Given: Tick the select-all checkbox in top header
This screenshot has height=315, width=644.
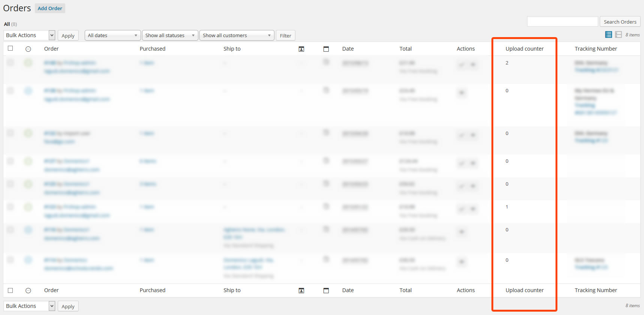Looking at the screenshot, I should coord(10,48).
